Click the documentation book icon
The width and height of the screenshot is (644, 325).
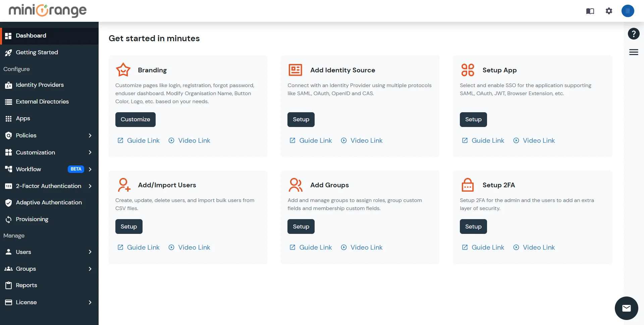tap(590, 11)
